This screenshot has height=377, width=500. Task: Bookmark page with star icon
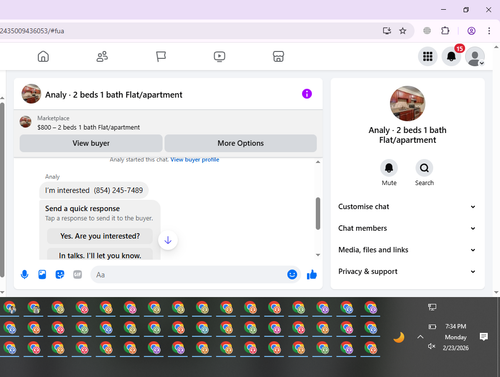pos(403,31)
